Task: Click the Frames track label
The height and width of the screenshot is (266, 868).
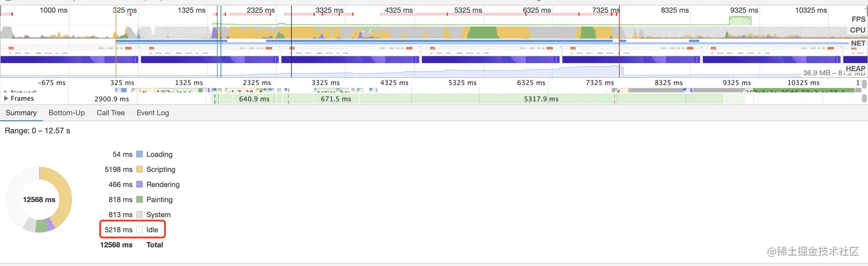Action: 22,99
